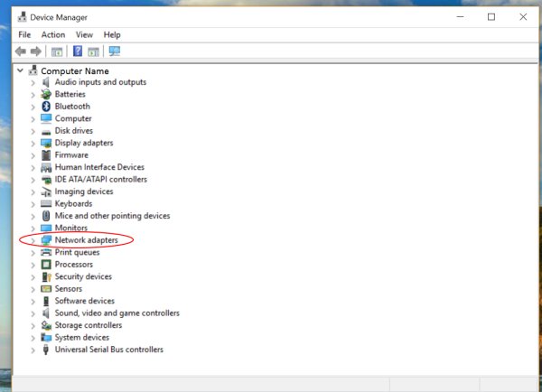Click the Security devices key icon
Screen dimensions: 542x392
pos(46,277)
